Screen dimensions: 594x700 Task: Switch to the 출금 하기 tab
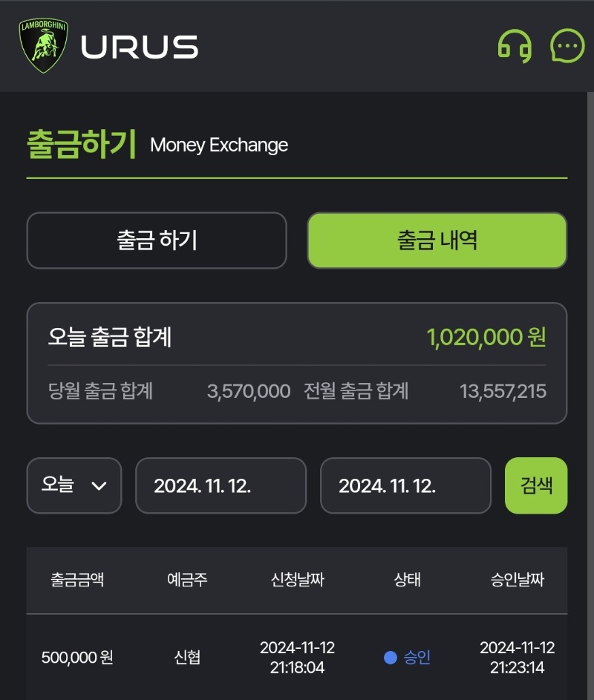(x=157, y=241)
